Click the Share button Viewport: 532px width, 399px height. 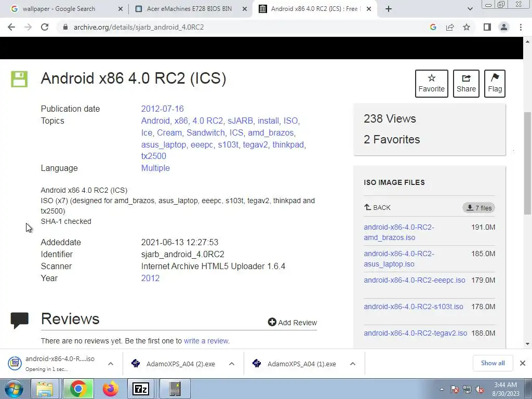point(466,84)
